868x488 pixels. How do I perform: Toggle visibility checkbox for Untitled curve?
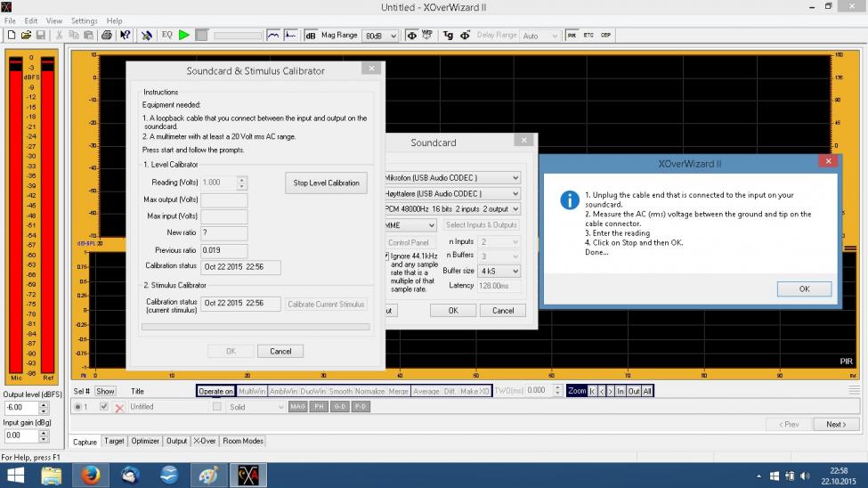pyautogui.click(x=104, y=406)
